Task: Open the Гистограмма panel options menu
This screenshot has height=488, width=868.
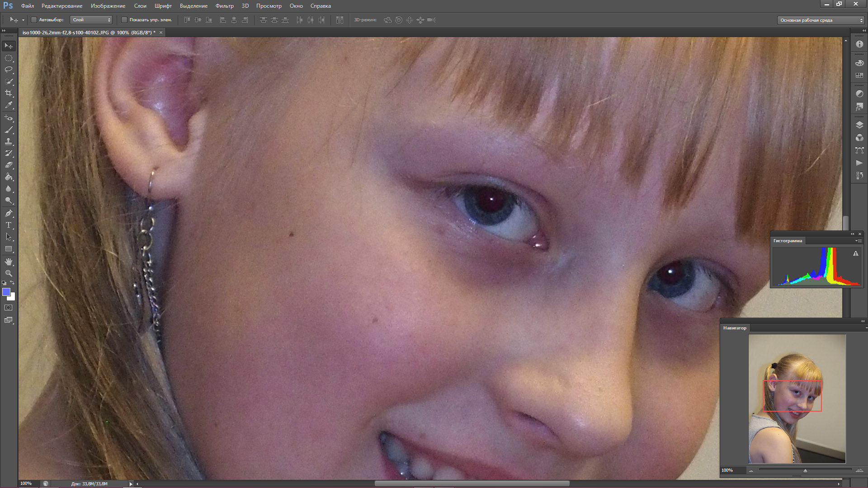Action: pyautogui.click(x=858, y=241)
